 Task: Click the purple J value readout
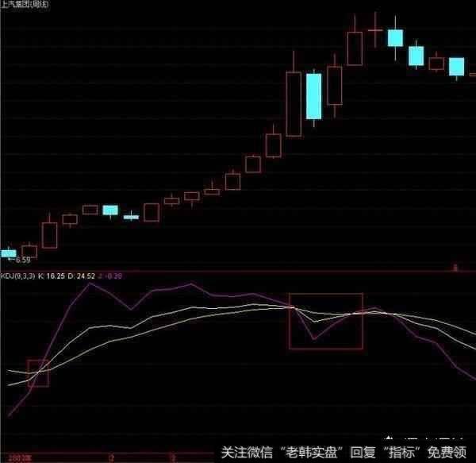(109, 276)
